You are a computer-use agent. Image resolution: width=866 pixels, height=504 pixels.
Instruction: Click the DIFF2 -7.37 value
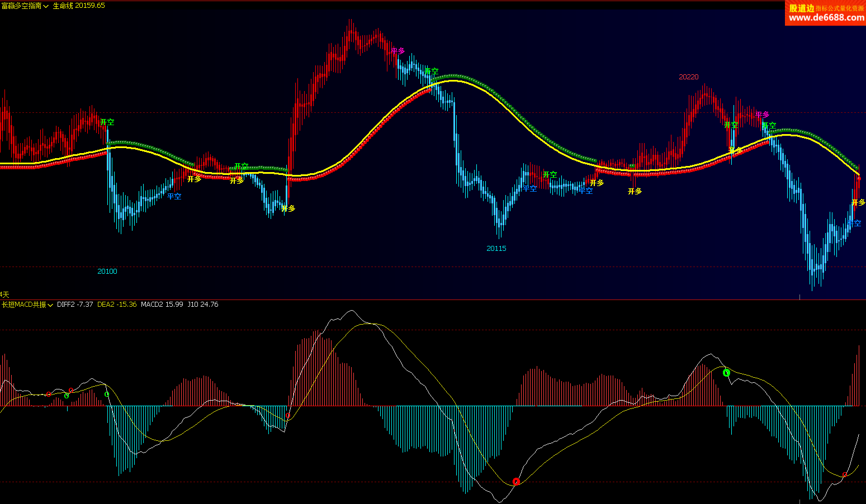tap(75, 305)
